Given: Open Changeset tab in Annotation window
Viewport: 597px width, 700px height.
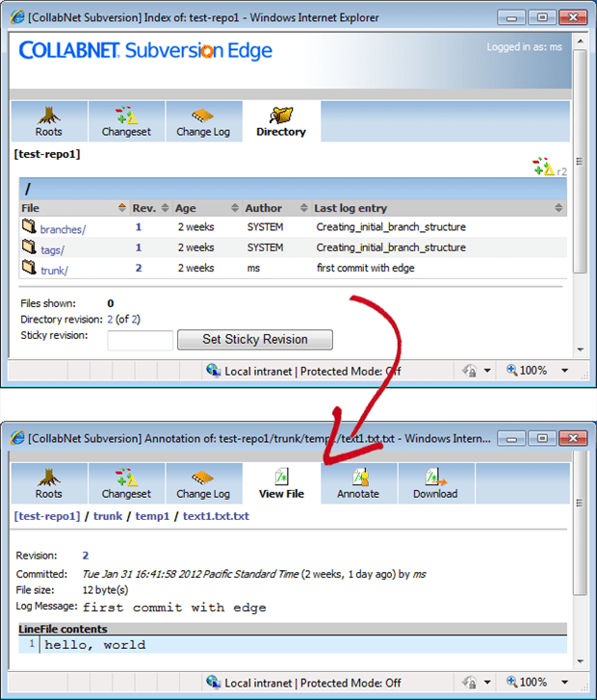Looking at the screenshot, I should pyautogui.click(x=126, y=483).
